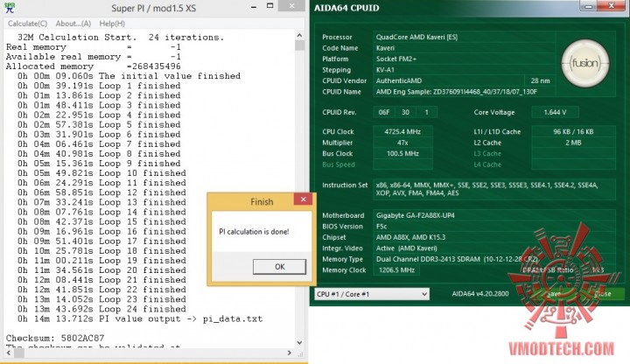Click the PI value output pi_data.txt line
630x364 pixels.
(140, 318)
